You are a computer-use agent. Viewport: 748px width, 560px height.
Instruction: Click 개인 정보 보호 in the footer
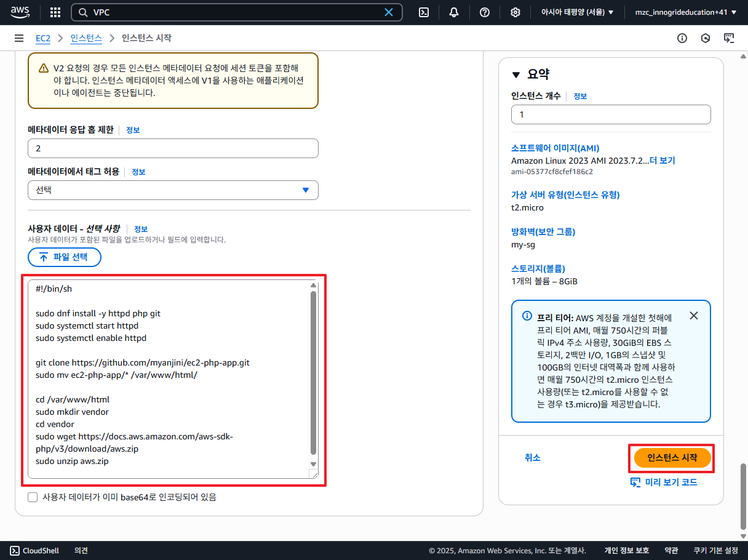(626, 551)
